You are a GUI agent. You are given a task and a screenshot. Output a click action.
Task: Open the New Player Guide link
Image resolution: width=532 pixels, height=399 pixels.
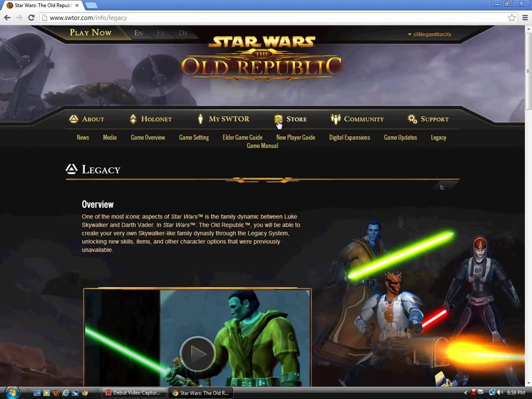click(x=295, y=137)
